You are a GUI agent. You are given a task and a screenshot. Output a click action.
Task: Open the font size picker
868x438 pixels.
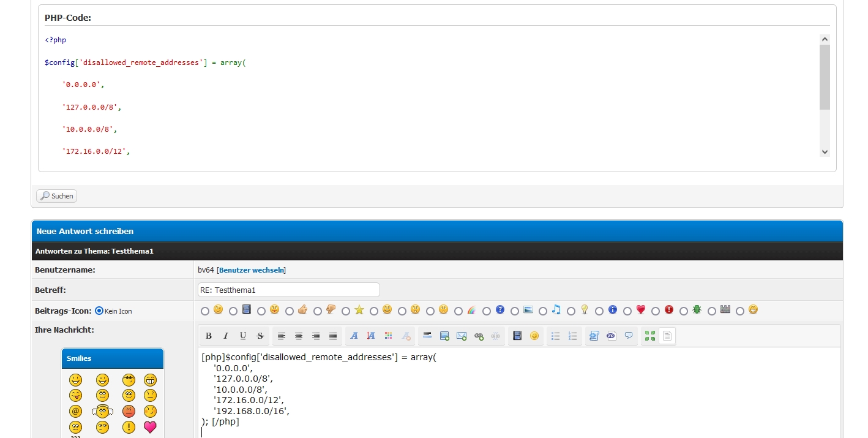[371, 336]
